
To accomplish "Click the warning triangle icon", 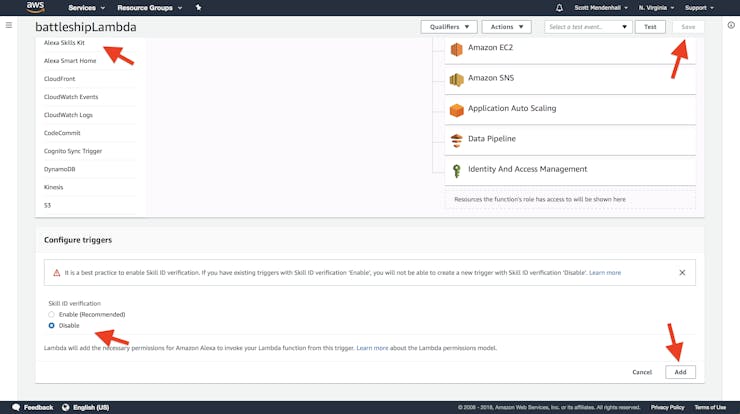I will click(57, 272).
